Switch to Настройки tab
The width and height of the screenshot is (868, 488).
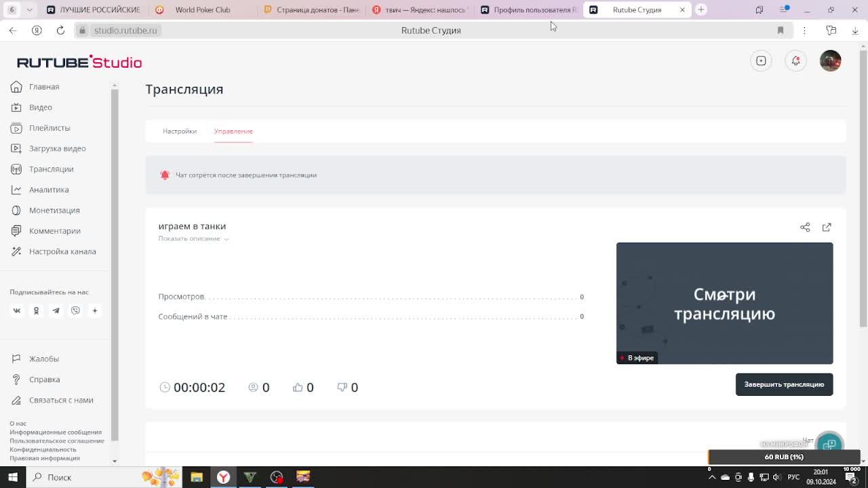(x=180, y=131)
